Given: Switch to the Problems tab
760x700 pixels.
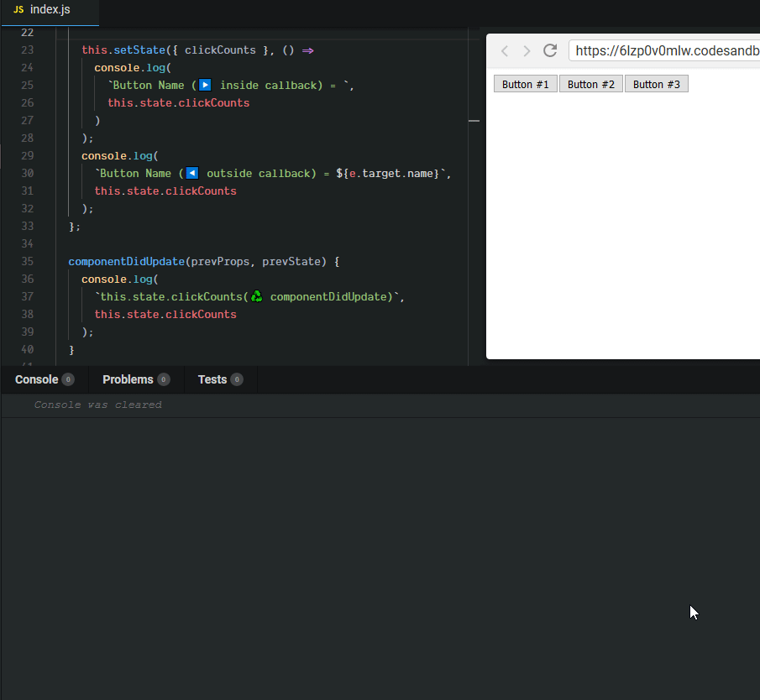Looking at the screenshot, I should [x=128, y=379].
